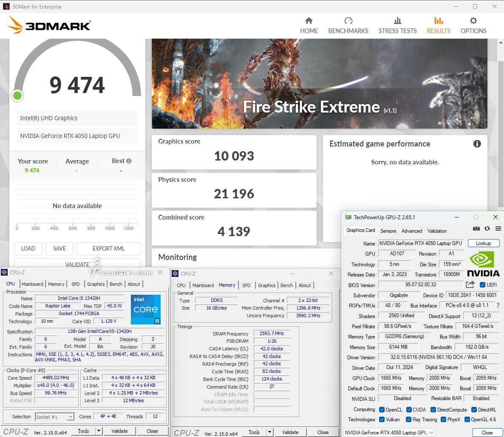Open GPU selector dropdown in GPU-Z

click(389, 432)
